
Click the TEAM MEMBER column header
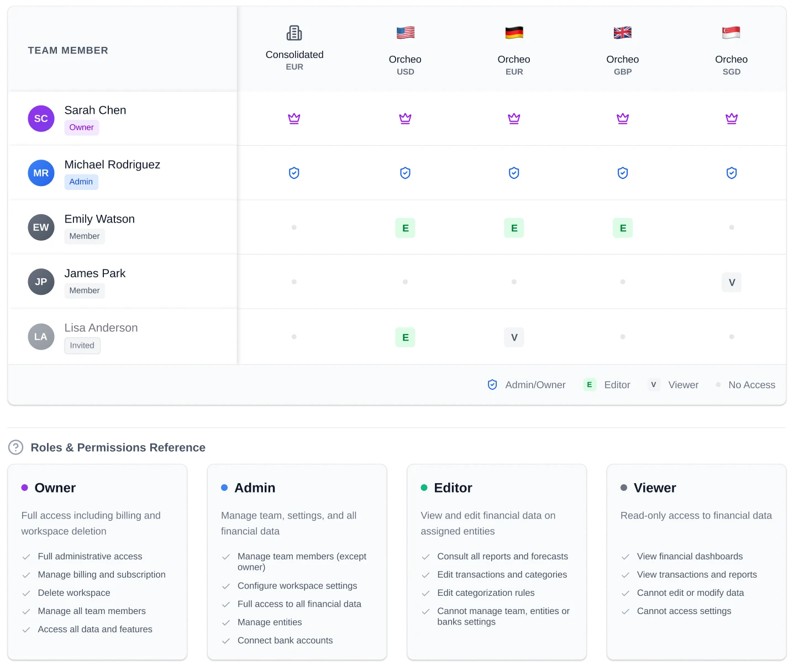click(68, 50)
